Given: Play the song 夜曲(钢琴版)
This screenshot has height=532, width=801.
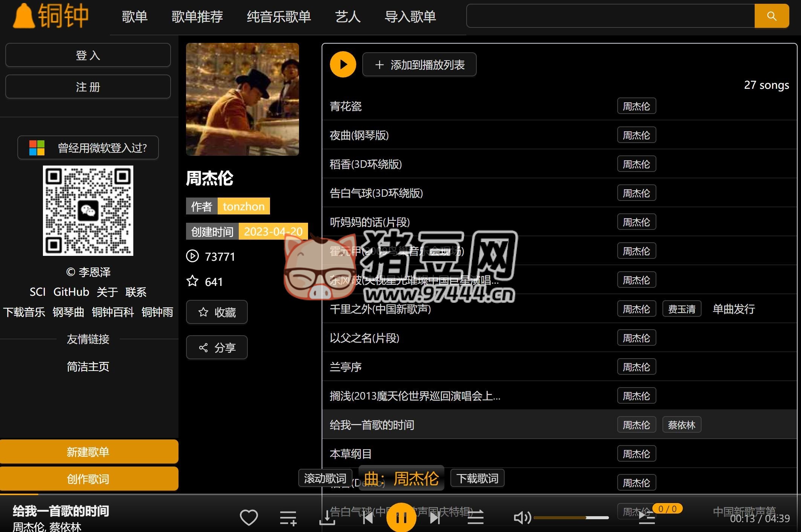Looking at the screenshot, I should pos(359,135).
